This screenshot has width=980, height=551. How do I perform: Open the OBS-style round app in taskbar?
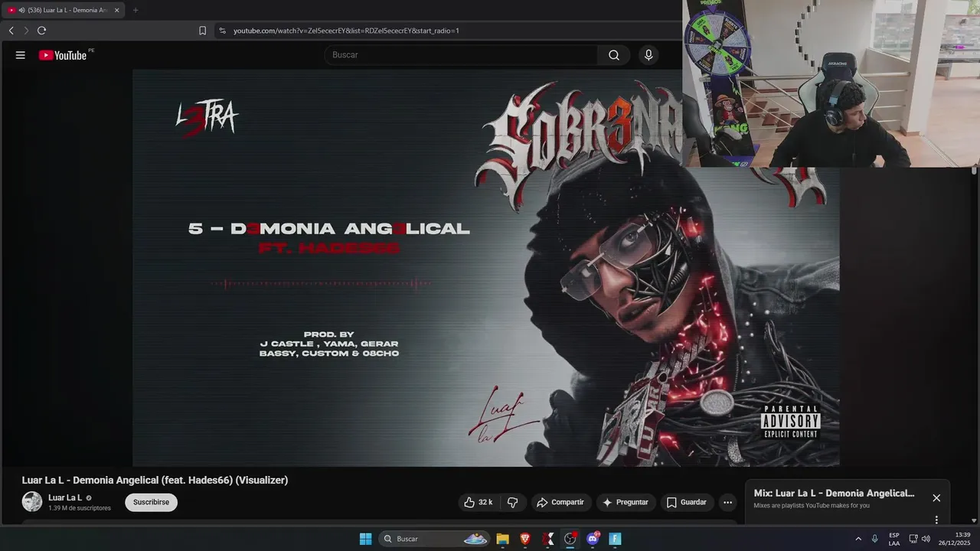tap(570, 539)
